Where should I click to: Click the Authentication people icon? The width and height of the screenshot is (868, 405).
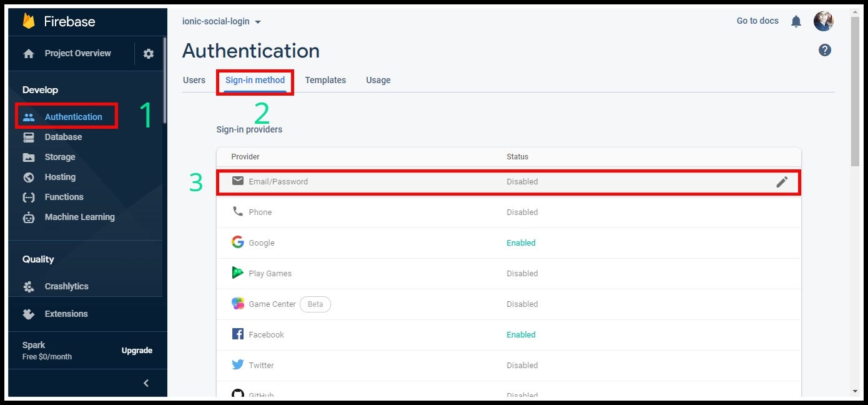tap(29, 117)
